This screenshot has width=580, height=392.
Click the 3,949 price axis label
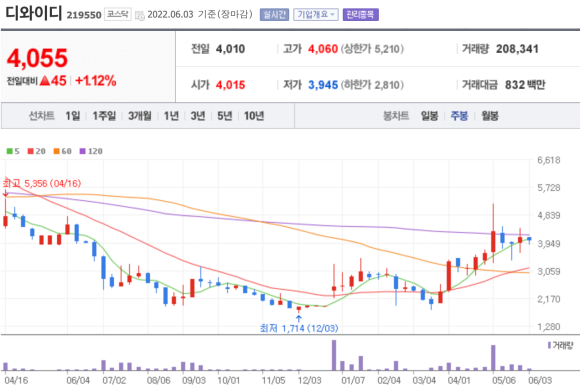coord(549,244)
